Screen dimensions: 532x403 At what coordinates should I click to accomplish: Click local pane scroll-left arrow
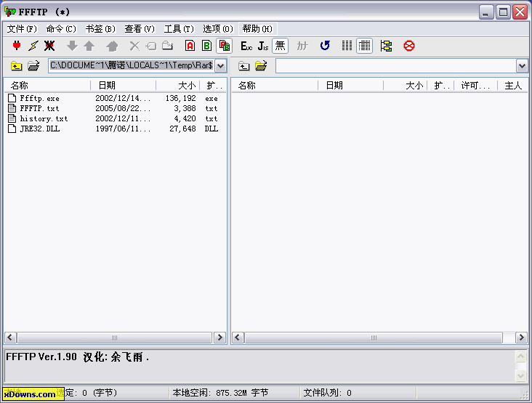click(10, 338)
